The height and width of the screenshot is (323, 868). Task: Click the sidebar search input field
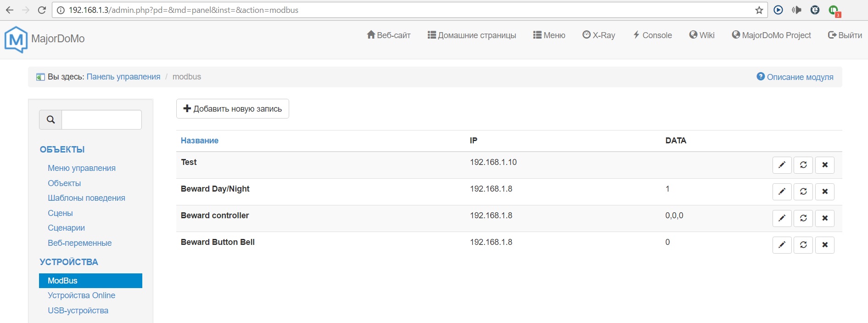coord(101,119)
